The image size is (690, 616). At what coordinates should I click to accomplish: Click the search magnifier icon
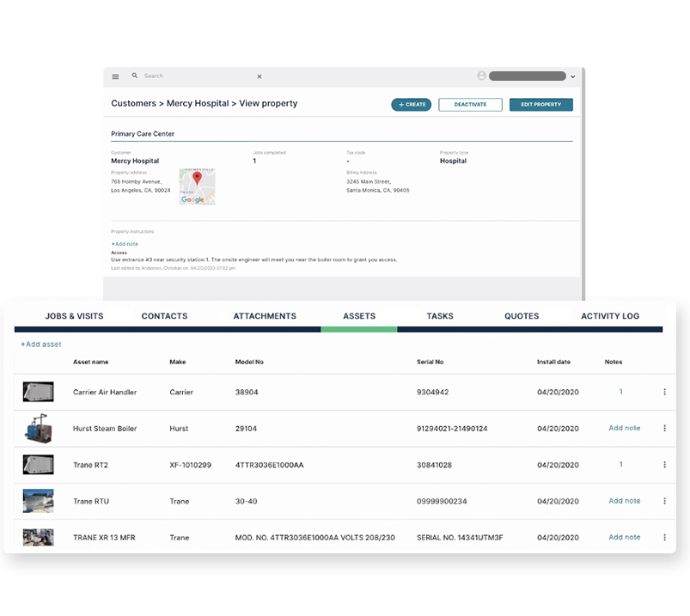coord(135,76)
